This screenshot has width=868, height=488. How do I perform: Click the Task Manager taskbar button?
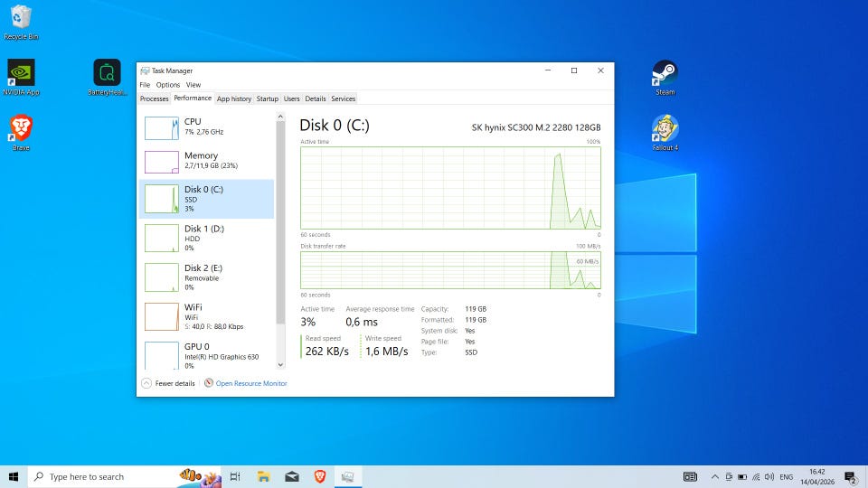(348, 476)
